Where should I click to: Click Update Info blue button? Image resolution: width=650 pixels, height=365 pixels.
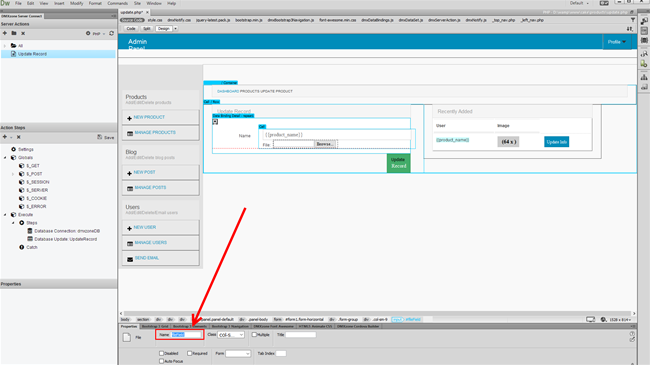[x=556, y=142]
